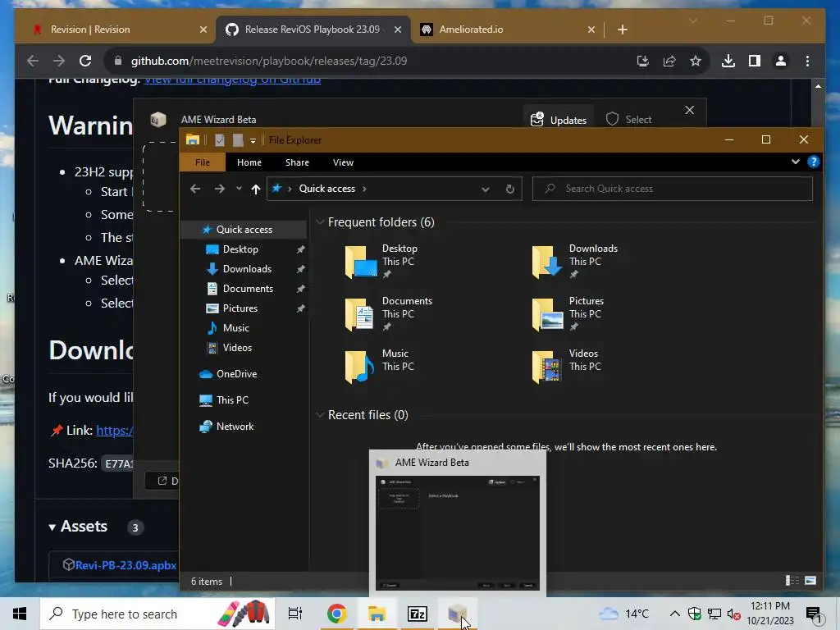Select This PC in navigation pane
The image size is (840, 630).
(232, 399)
